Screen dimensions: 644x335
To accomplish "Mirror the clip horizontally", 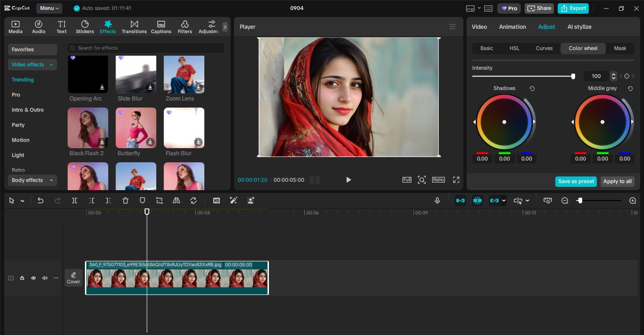I will (176, 201).
